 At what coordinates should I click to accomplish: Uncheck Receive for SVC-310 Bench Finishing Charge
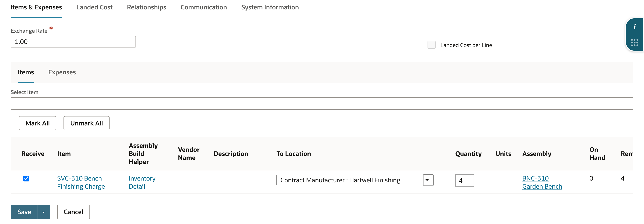pos(26,178)
